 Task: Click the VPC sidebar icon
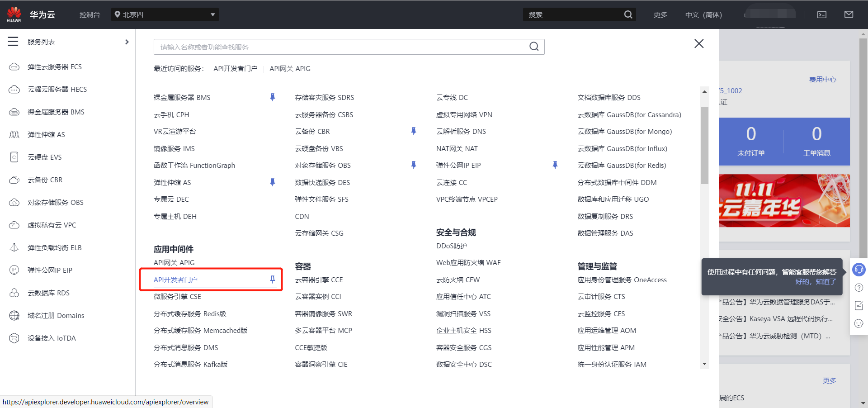[14, 225]
